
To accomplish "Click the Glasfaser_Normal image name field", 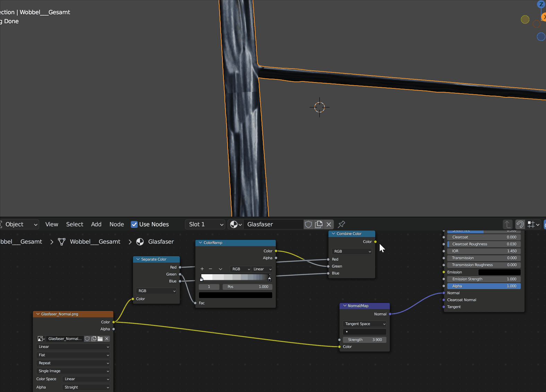I will [65, 339].
